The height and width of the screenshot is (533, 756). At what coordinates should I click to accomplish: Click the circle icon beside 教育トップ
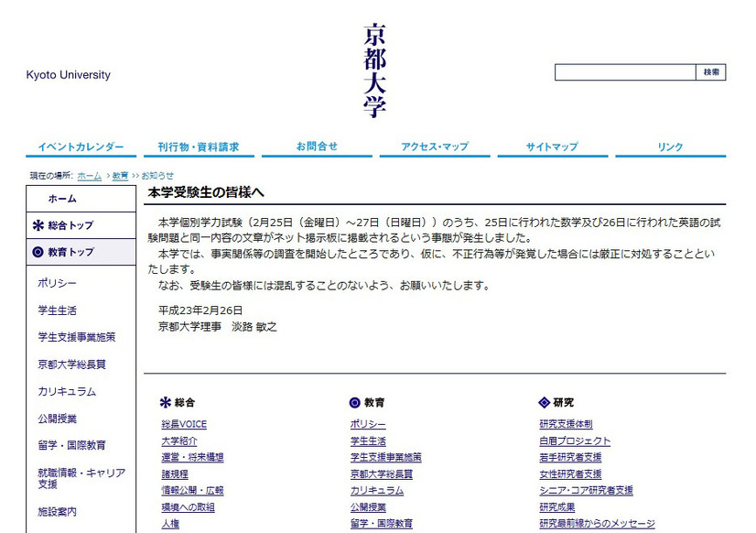pos(38,252)
